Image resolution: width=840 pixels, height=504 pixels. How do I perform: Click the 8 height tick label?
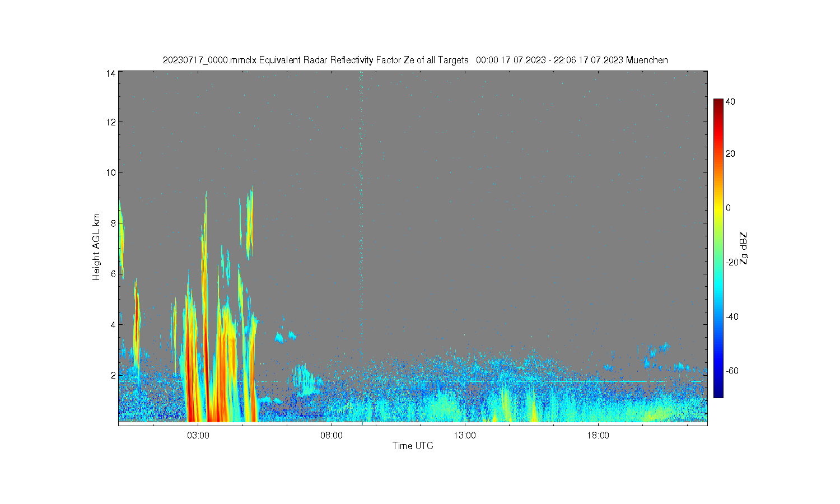click(x=113, y=223)
